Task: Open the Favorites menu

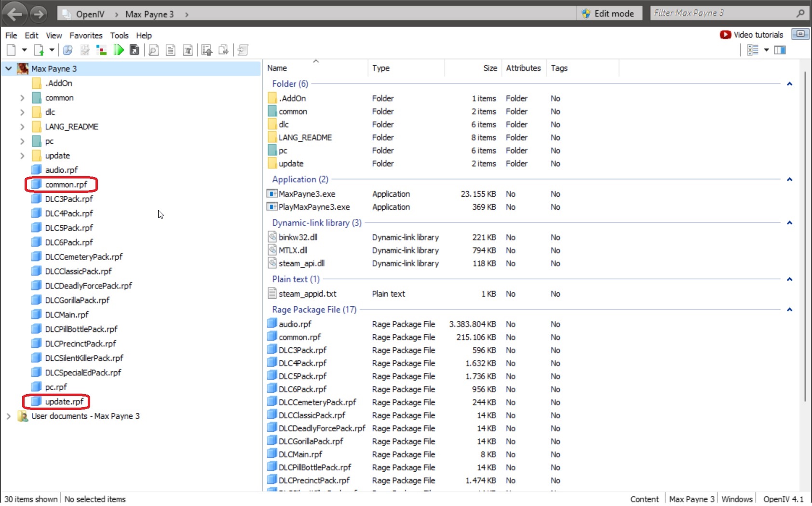Action: coord(86,35)
